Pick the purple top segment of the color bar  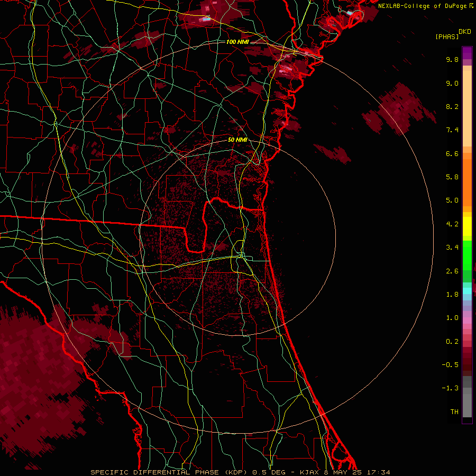(467, 53)
